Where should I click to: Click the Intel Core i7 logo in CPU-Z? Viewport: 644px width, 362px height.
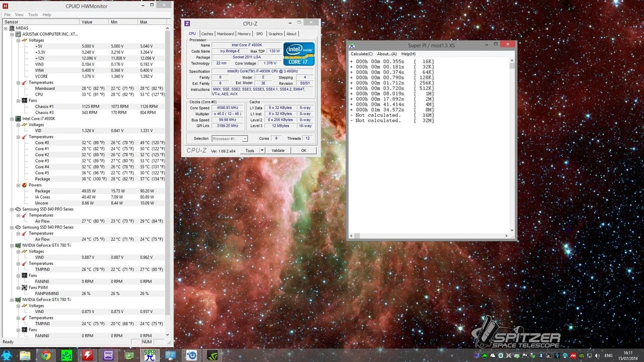tap(299, 54)
